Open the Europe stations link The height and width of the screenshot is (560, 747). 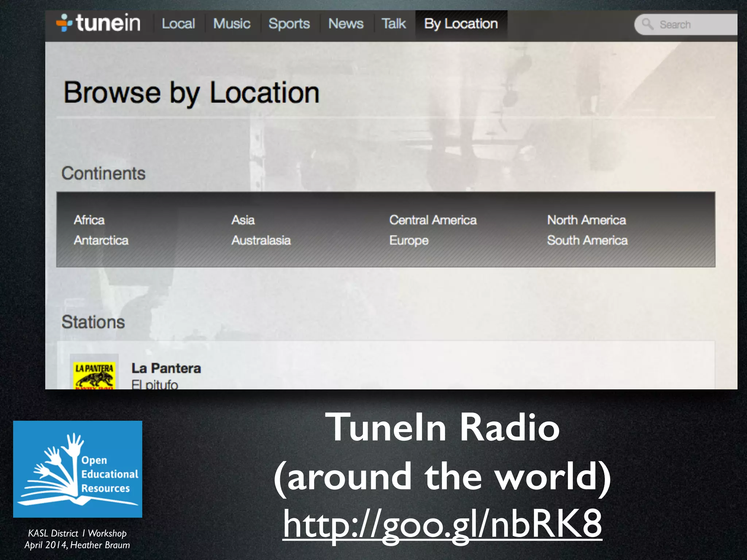tap(409, 241)
